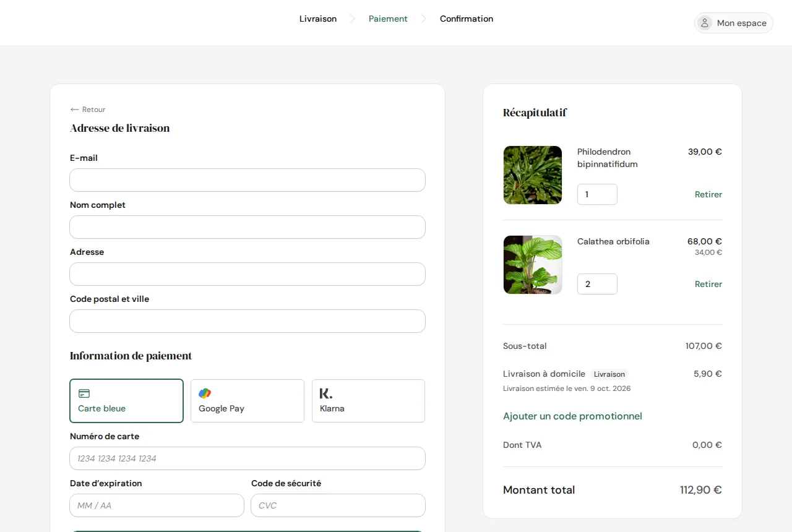Viewport: 792px width, 532px height.
Task: Open the Philodendron product thumbnail
Action: pyautogui.click(x=533, y=175)
